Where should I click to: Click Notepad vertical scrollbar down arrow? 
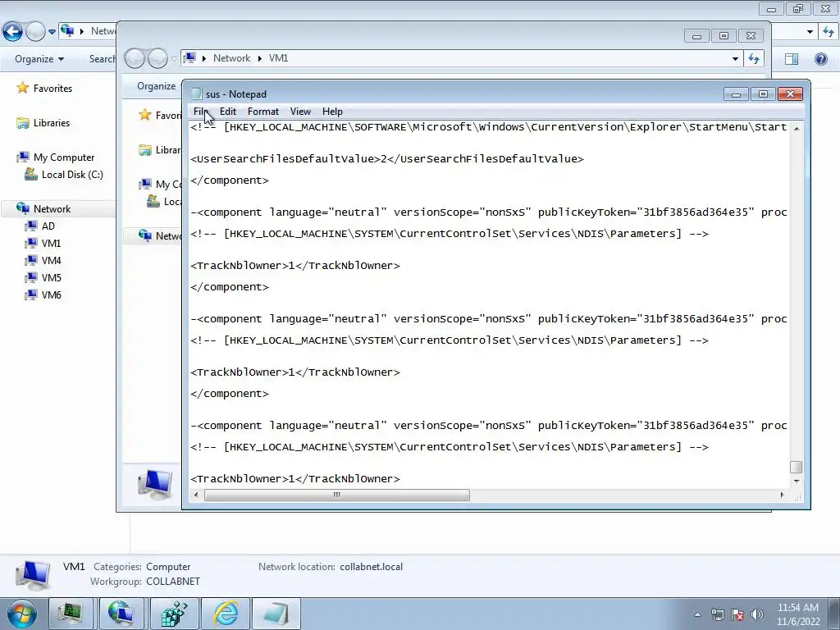797,481
